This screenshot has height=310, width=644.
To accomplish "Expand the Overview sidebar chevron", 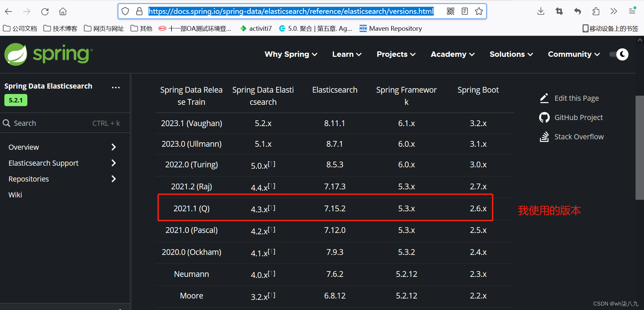I will click(x=114, y=147).
